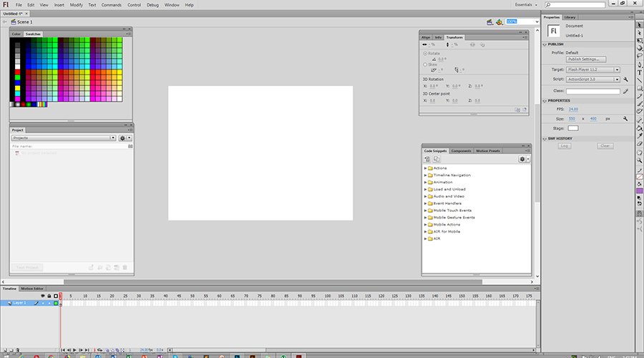Click the Scene 1 clapper icon
This screenshot has height=358, width=644.
click(x=13, y=21)
